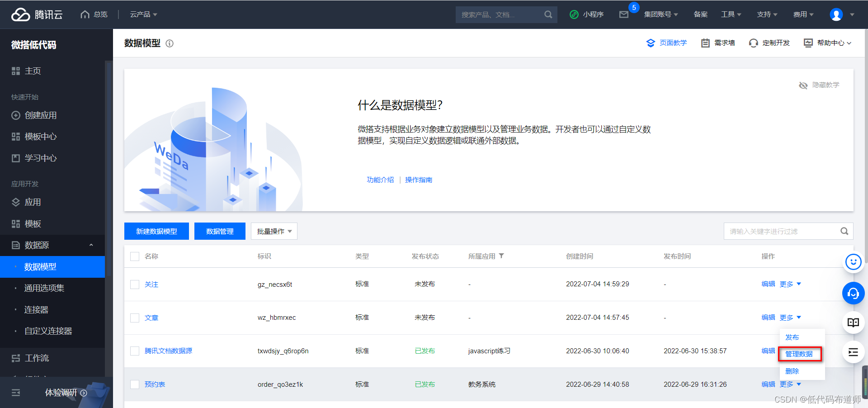Screen dimensions: 868x408
Task: Check the 文章 row checkbox
Action: point(135,318)
